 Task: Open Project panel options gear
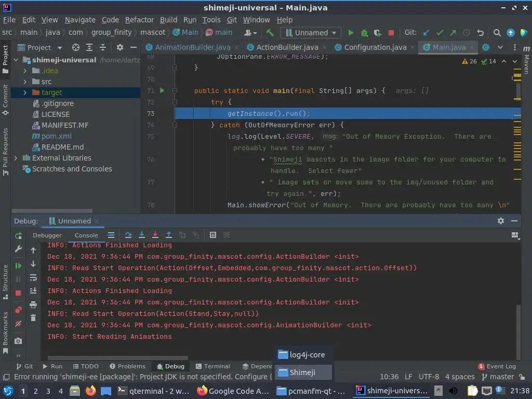pyautogui.click(x=120, y=47)
